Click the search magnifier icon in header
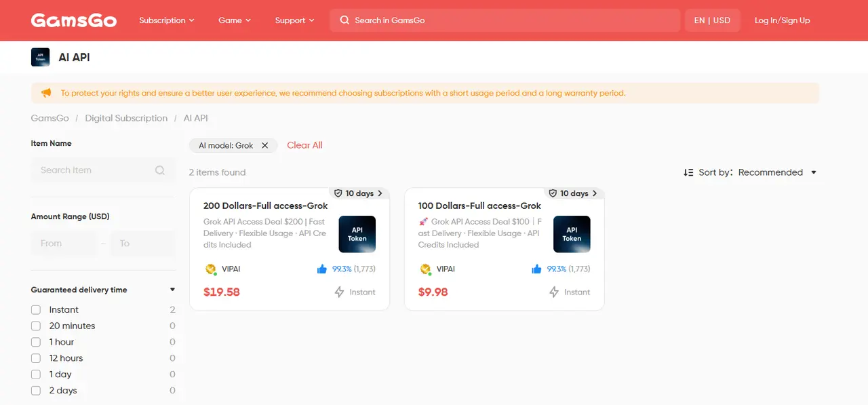This screenshot has width=868, height=405. (344, 20)
